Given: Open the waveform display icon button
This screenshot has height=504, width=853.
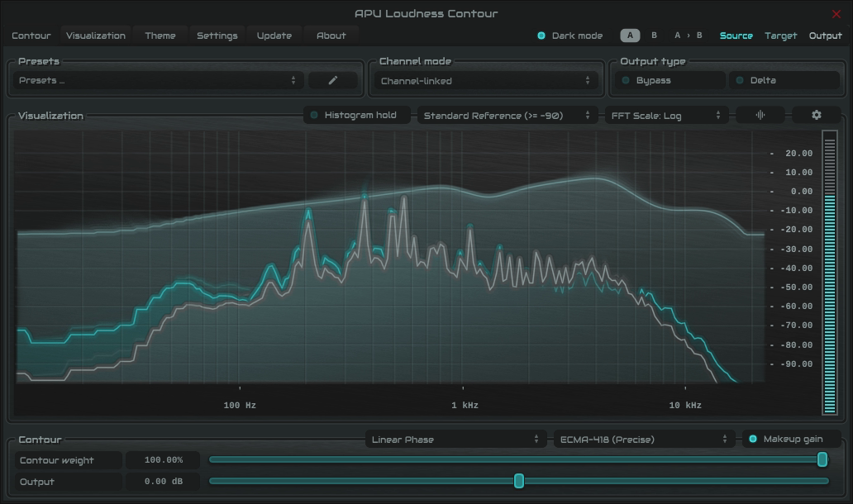Looking at the screenshot, I should (760, 115).
